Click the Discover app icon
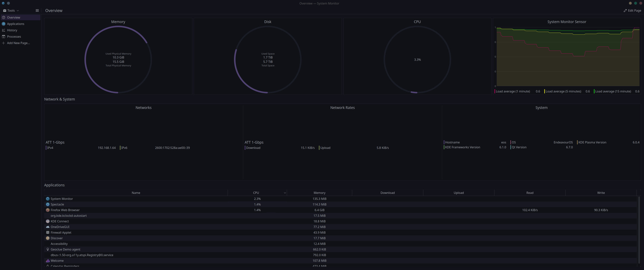This screenshot has width=644, height=270. click(48, 238)
